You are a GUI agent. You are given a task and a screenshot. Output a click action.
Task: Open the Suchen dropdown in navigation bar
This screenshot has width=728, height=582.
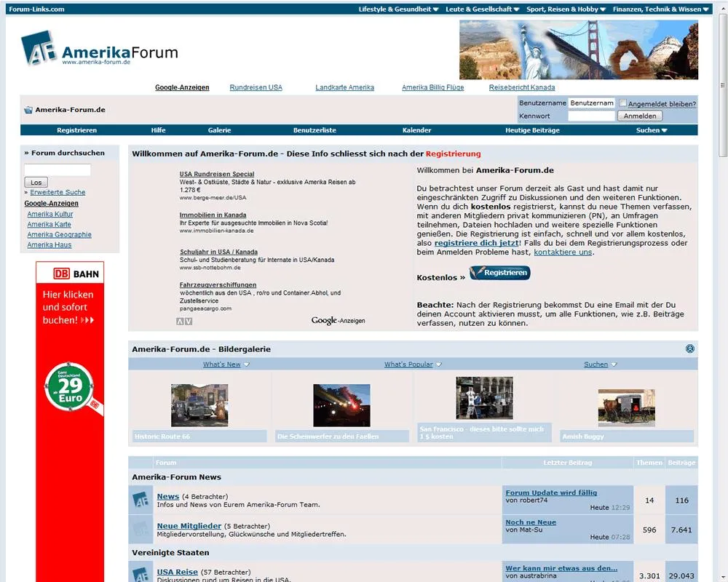(652, 130)
